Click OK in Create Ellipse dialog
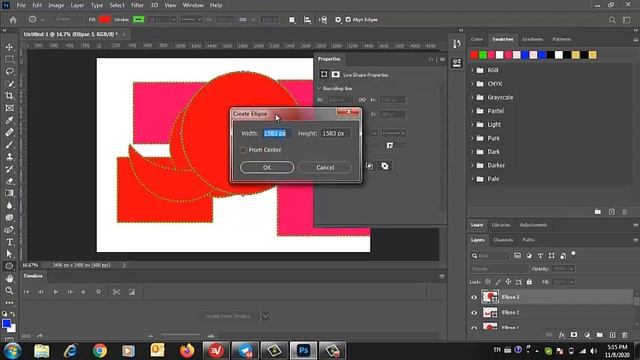 point(267,167)
